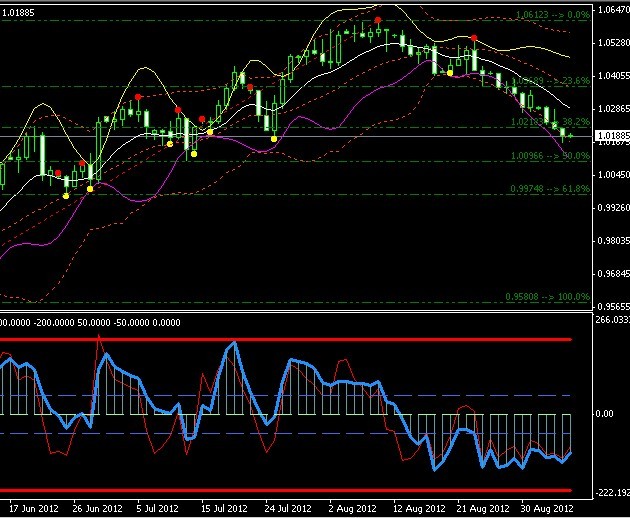Select the upper red level line in indicator window
Image resolution: width=630 pixels, height=518 pixels.
tap(286, 340)
